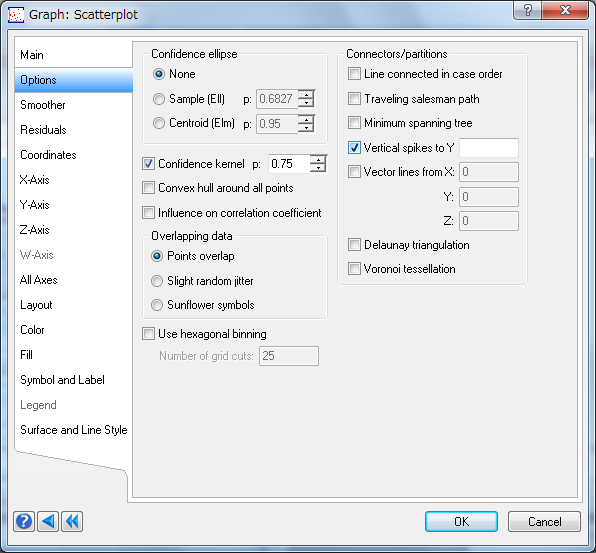Enable Use hexagonal binning
Image resolution: width=596 pixels, height=553 pixels.
point(148,334)
